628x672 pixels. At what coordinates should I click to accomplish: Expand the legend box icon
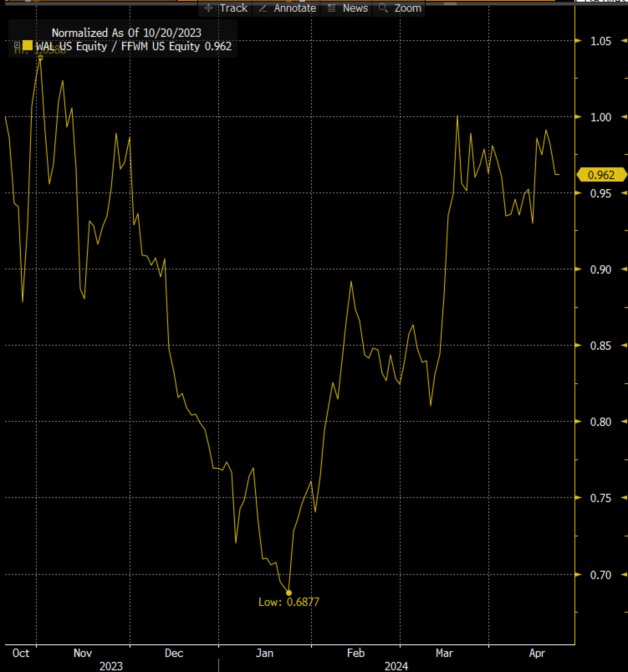coord(17,45)
